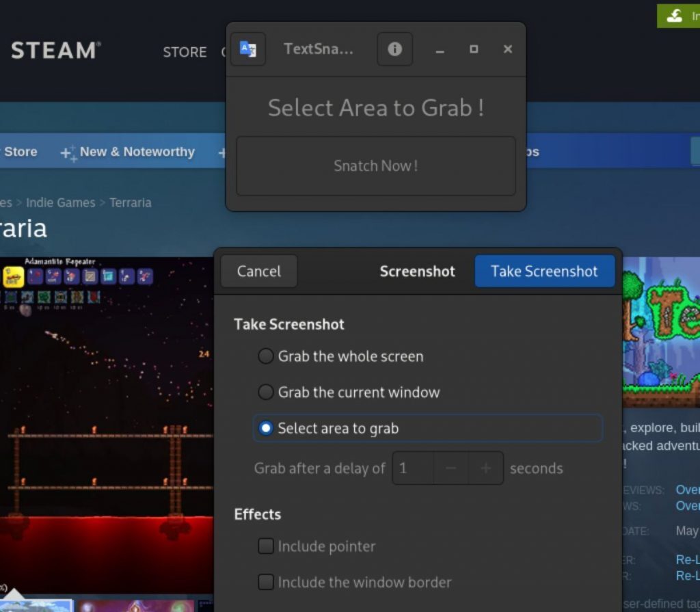Enable the "Include pointer" checkbox
700x612 pixels.
[x=265, y=546]
